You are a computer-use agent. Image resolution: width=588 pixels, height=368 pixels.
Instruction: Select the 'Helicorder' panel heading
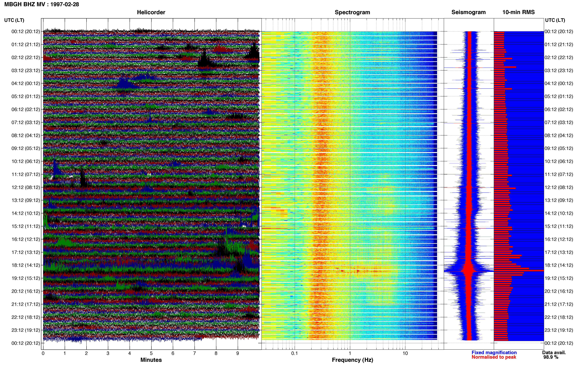pos(151,12)
